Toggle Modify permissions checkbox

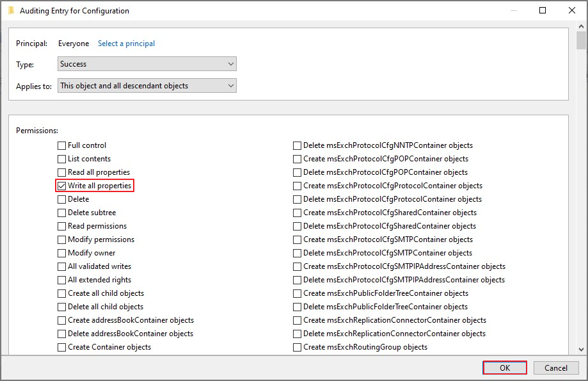pyautogui.click(x=62, y=239)
